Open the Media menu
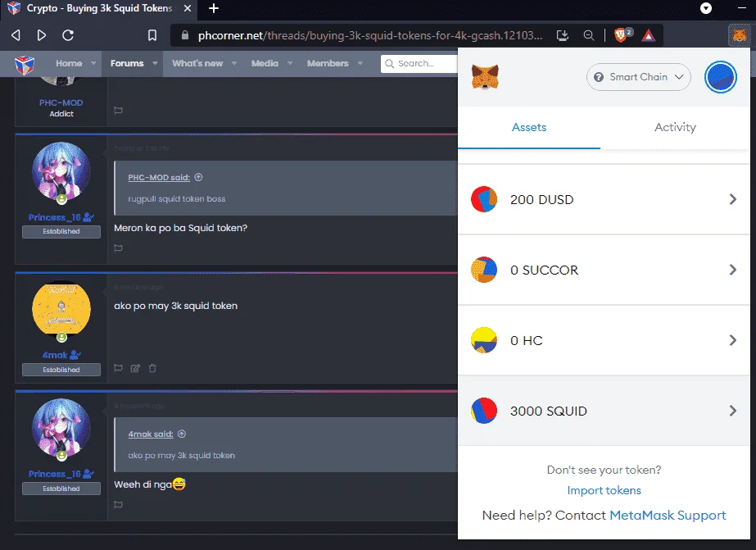The image size is (756, 550). tap(265, 63)
